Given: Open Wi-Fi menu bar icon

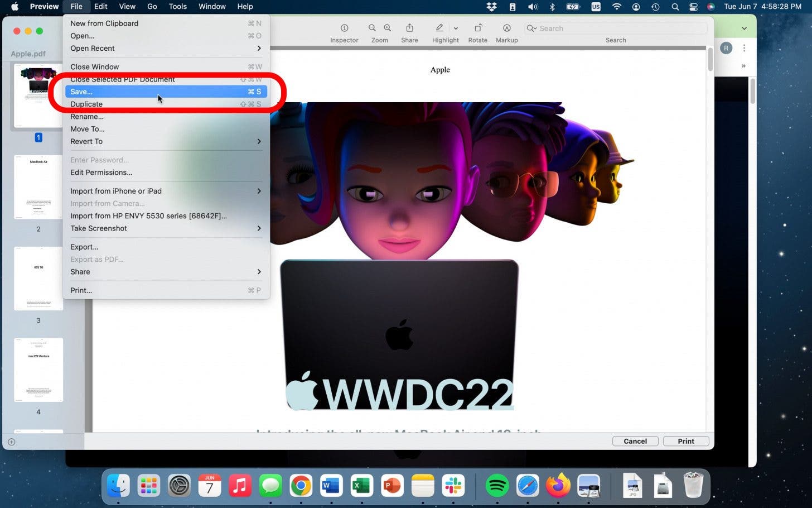Looking at the screenshot, I should pyautogui.click(x=616, y=7).
